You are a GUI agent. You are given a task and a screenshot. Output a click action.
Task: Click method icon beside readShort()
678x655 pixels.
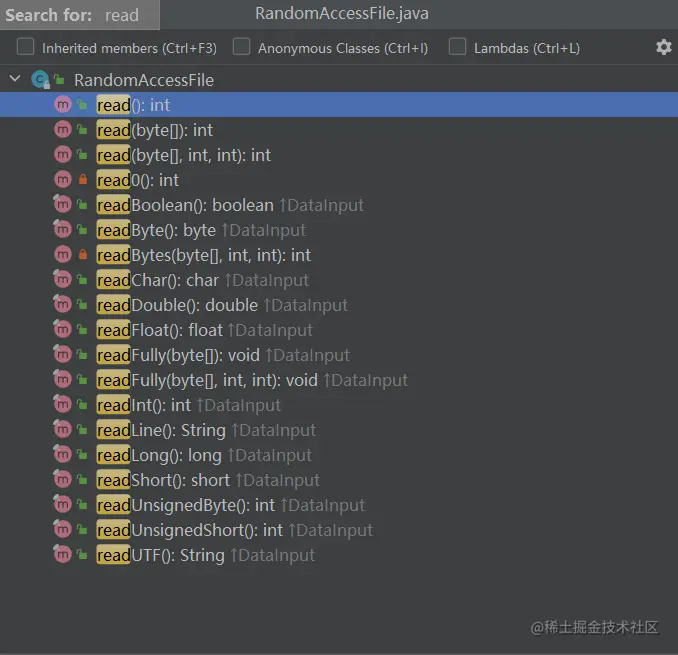[x=62, y=479]
